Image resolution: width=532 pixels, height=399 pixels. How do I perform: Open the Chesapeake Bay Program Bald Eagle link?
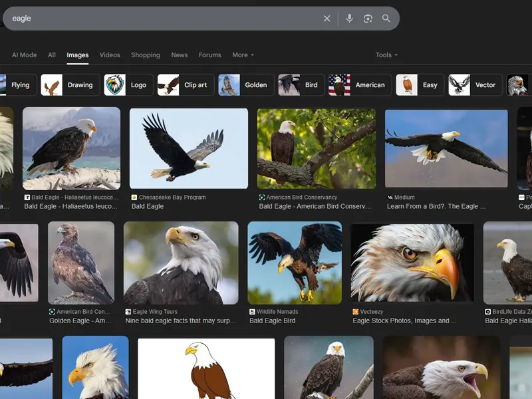tap(148, 206)
